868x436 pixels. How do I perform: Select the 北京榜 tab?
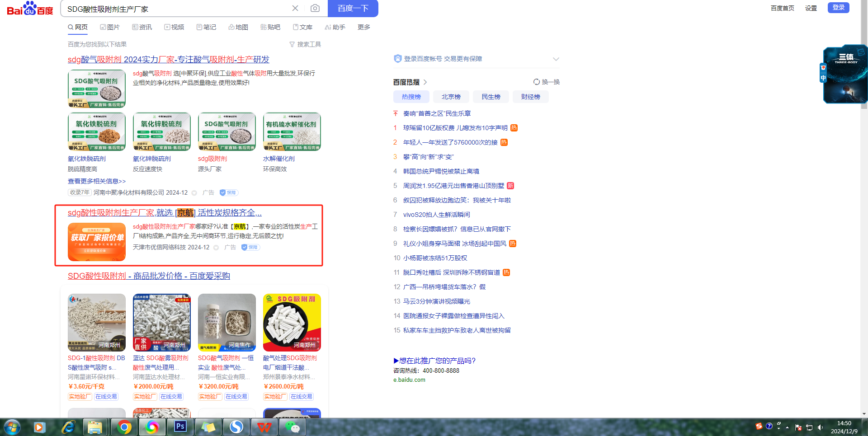(451, 97)
